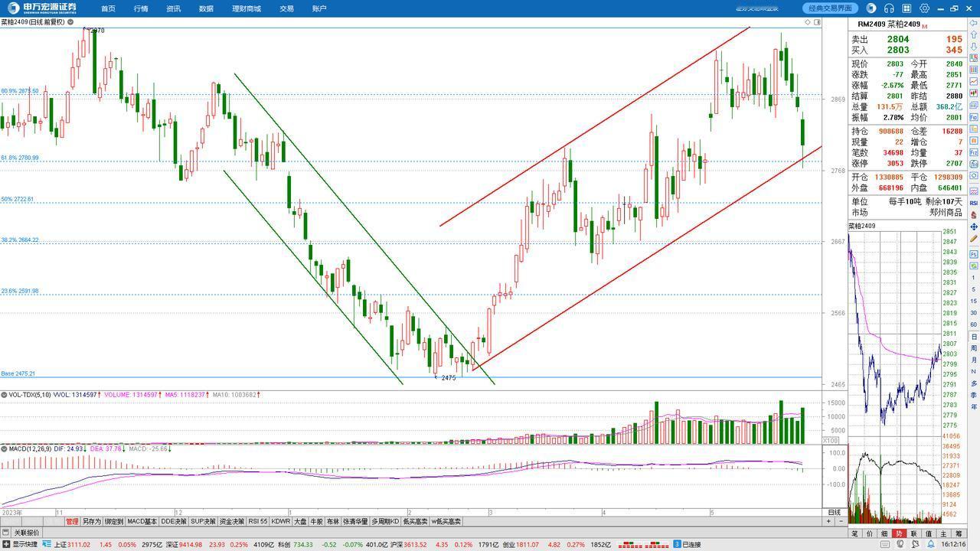This screenshot has height=551, width=980.
Task: Switch to the 联 linked tab
Action: (913, 533)
